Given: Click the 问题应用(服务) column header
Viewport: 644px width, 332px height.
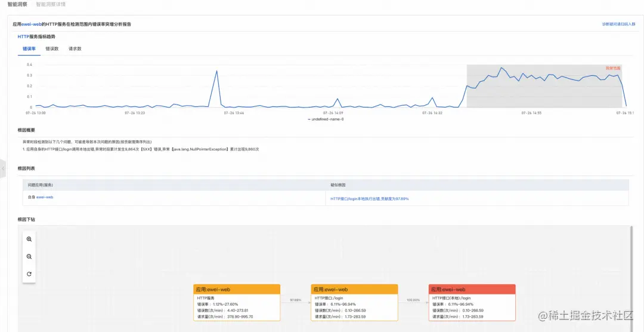Looking at the screenshot, I should pos(41,185).
